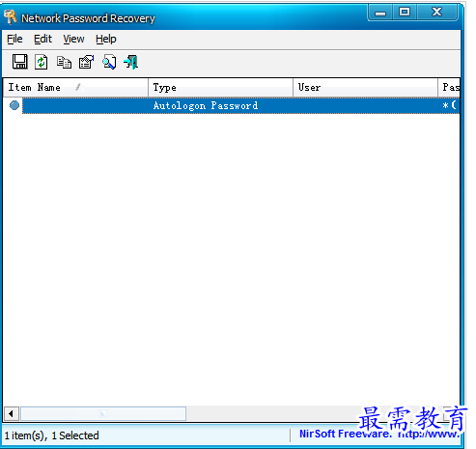476x449 pixels.
Task: Click the Refresh toolbar icon
Action: (x=42, y=62)
